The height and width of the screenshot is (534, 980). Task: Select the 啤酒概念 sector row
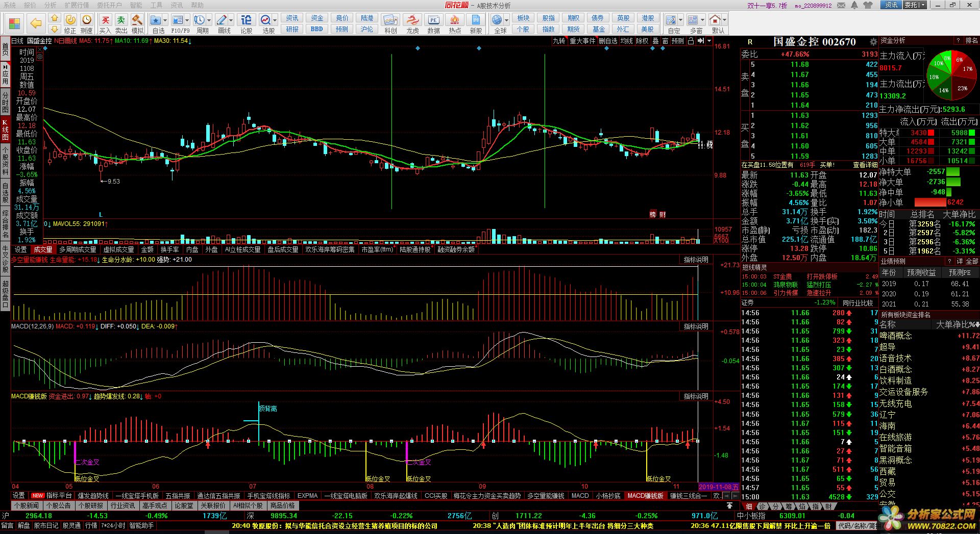coord(929,336)
